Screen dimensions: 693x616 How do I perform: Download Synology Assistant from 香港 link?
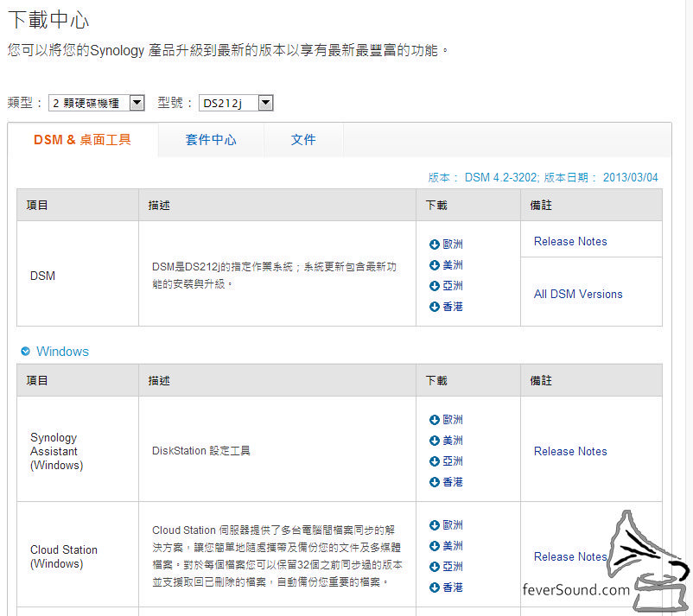(453, 482)
